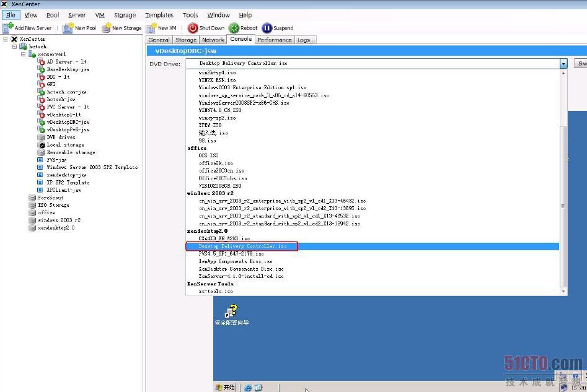Click the 开始 Start button in guest console
Image resolution: width=587 pixels, height=392 pixels.
[226, 388]
